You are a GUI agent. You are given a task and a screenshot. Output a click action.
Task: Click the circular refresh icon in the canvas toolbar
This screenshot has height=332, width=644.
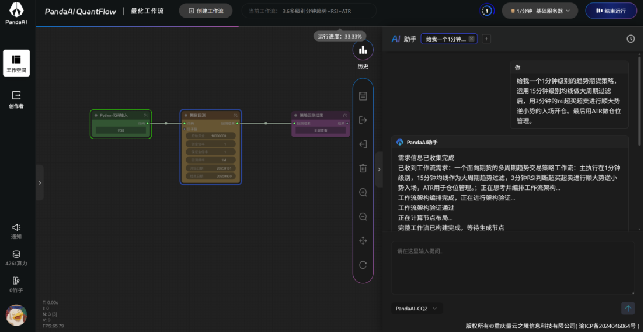[x=363, y=265]
